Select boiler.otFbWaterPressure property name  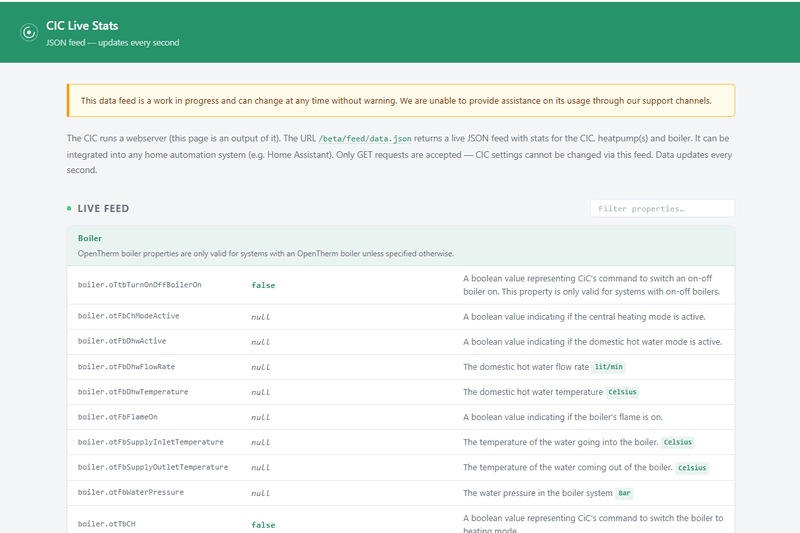tap(131, 492)
